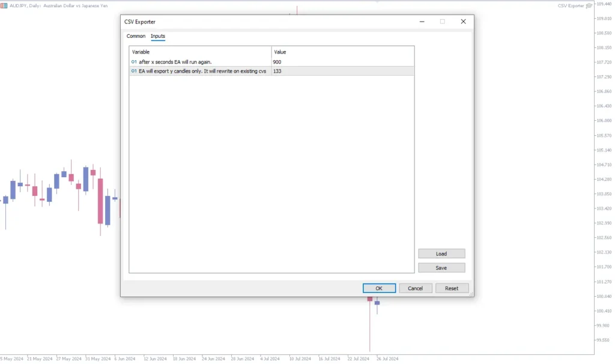Click the AUDJPY, Daily chart title
The image size is (615, 364).
click(58, 5)
